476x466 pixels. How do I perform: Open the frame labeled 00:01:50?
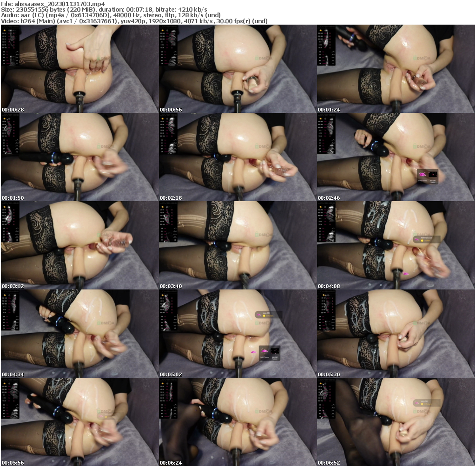point(79,157)
